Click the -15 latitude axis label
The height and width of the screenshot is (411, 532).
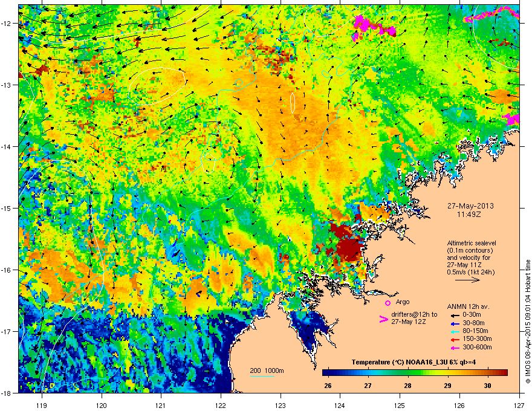point(7,208)
